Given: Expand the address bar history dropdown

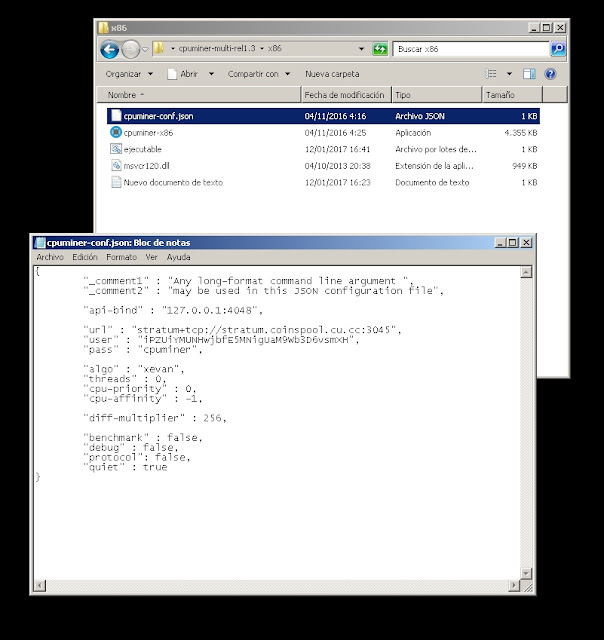Looking at the screenshot, I should (x=361, y=49).
